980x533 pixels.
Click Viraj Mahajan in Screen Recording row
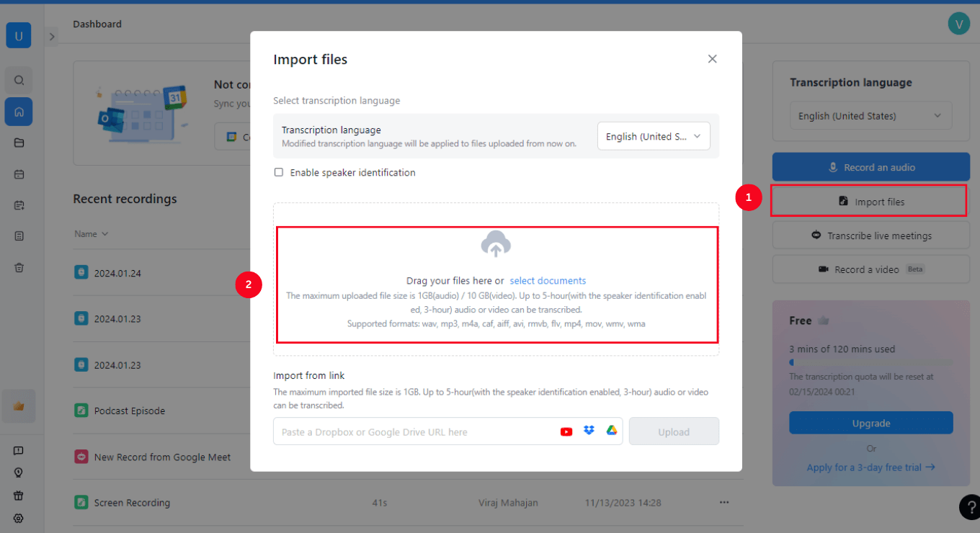tap(508, 503)
